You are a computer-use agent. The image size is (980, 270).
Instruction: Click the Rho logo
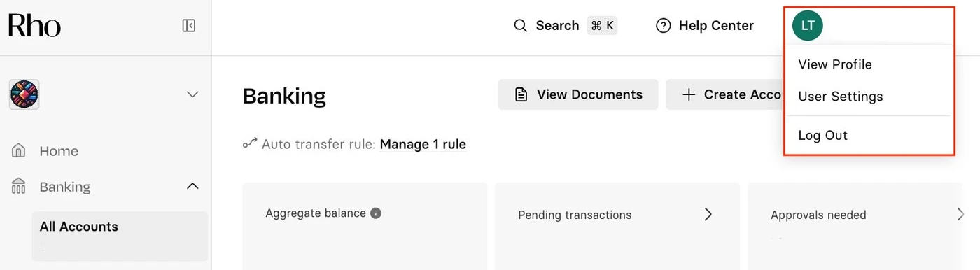(34, 27)
